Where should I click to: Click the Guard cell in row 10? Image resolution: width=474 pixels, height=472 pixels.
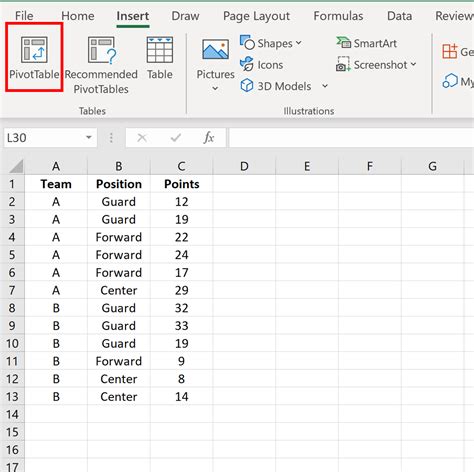coord(119,343)
